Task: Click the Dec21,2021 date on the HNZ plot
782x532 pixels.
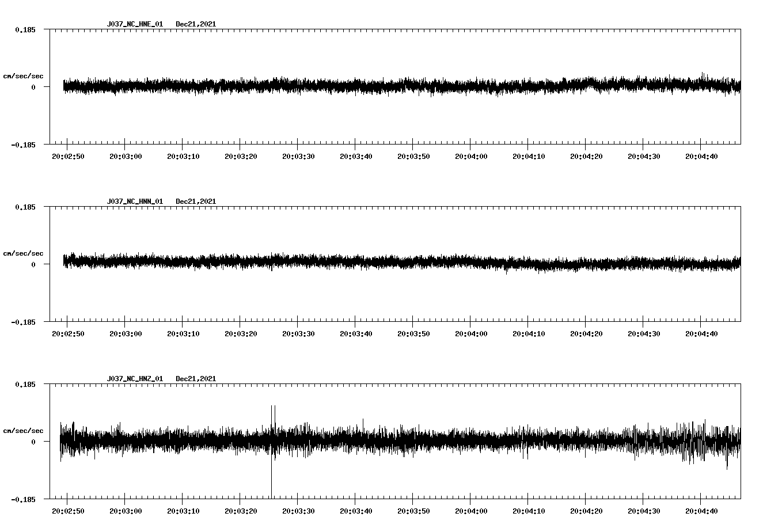Action: (x=196, y=379)
